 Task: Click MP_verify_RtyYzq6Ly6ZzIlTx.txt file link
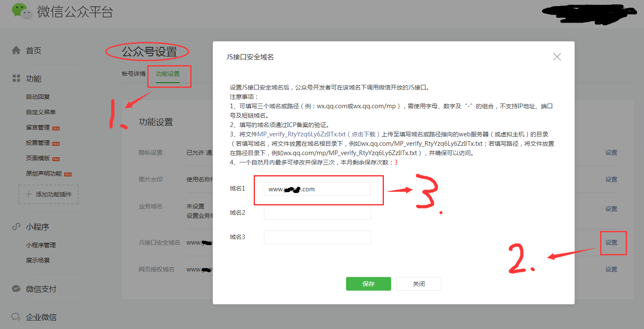coord(301,134)
